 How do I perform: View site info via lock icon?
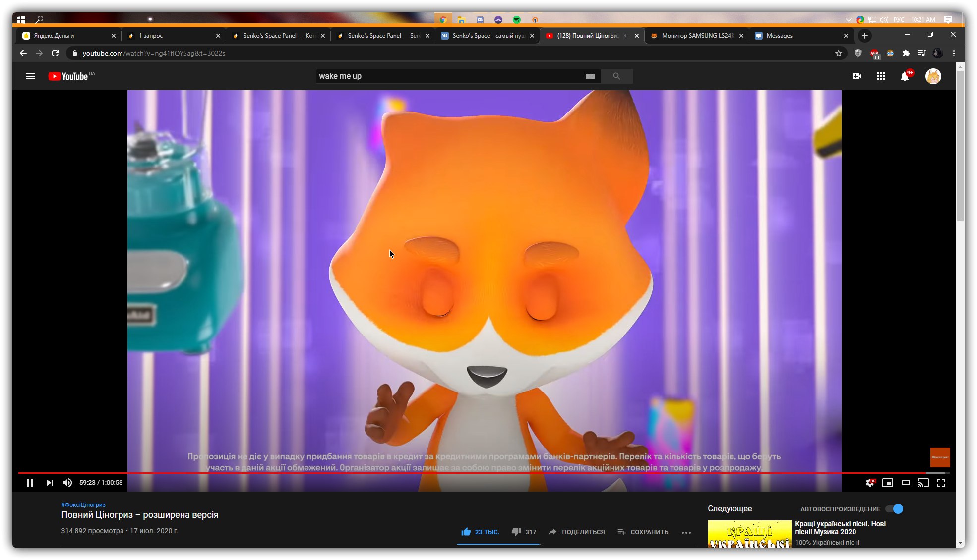(75, 53)
